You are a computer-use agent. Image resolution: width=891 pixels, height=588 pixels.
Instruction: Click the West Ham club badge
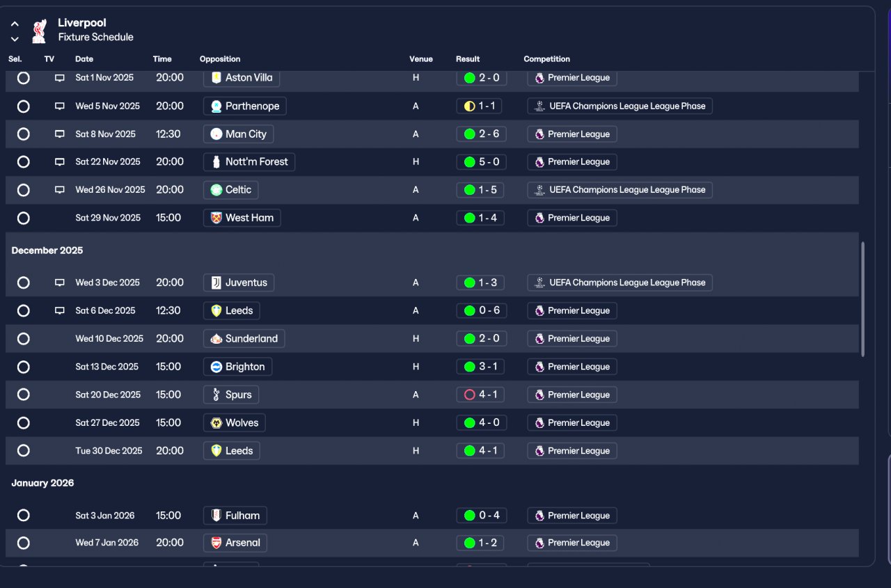216,218
